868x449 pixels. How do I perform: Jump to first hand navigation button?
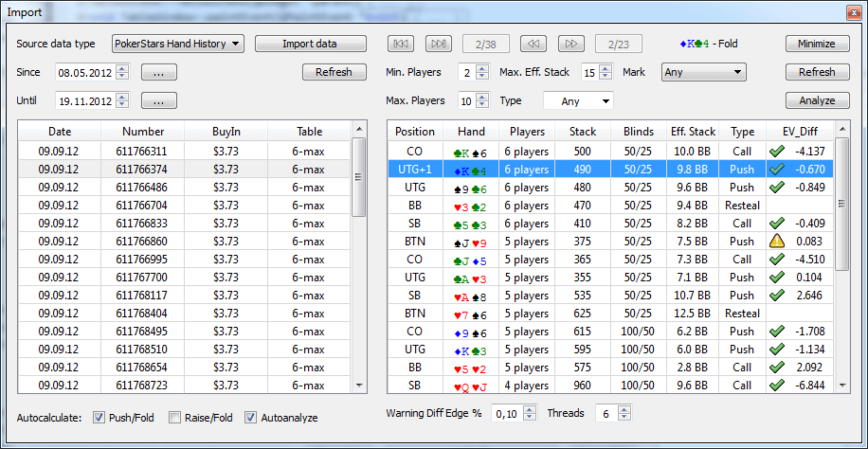(x=402, y=44)
